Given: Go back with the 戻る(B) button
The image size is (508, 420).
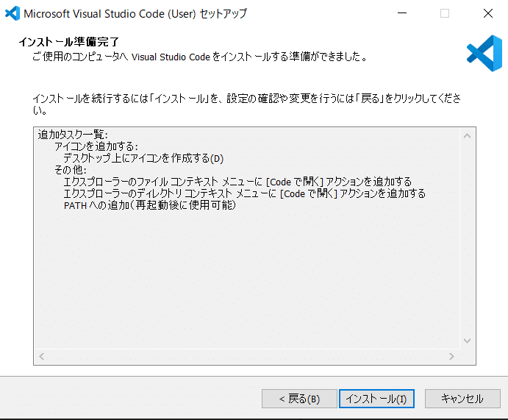Looking at the screenshot, I should tap(299, 399).
